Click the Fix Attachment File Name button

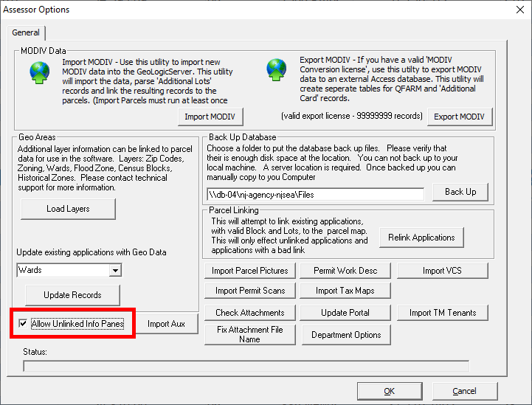pos(249,335)
